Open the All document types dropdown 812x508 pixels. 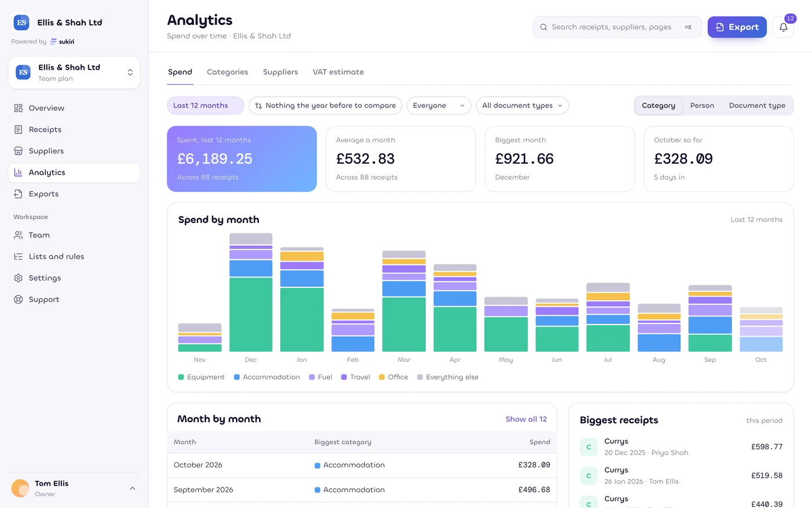pyautogui.click(x=522, y=106)
